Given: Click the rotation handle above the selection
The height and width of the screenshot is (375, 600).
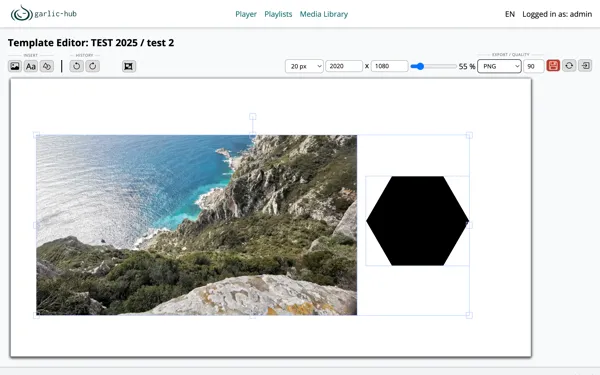Looking at the screenshot, I should pos(253,116).
